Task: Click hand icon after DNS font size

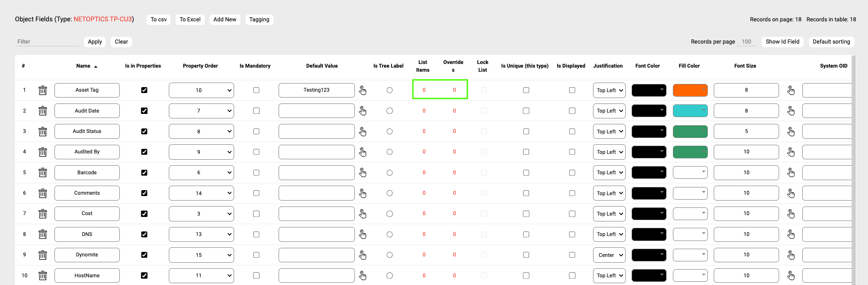Action: (791, 234)
